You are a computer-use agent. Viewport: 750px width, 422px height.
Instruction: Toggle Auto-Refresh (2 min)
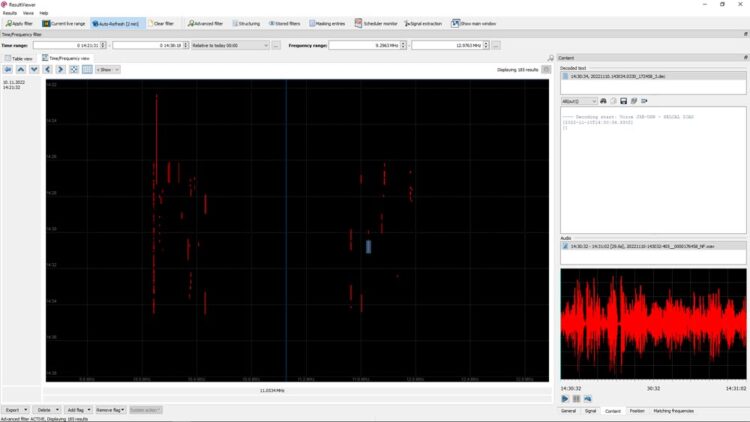pyautogui.click(x=118, y=22)
